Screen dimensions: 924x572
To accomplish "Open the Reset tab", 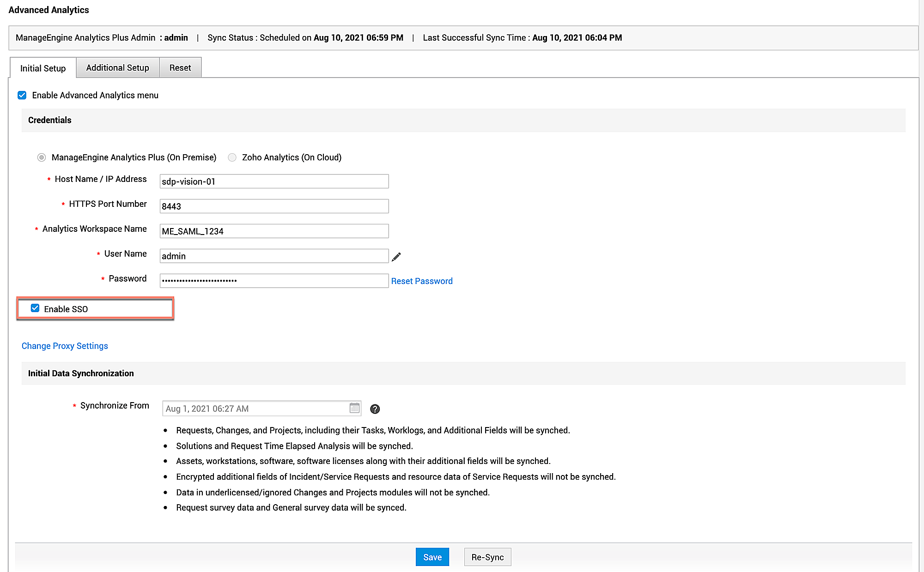I will click(x=180, y=68).
